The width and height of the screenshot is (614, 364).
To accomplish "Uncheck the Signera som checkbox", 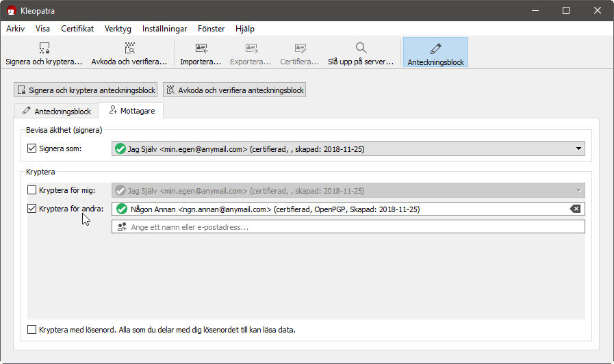I will [31, 148].
